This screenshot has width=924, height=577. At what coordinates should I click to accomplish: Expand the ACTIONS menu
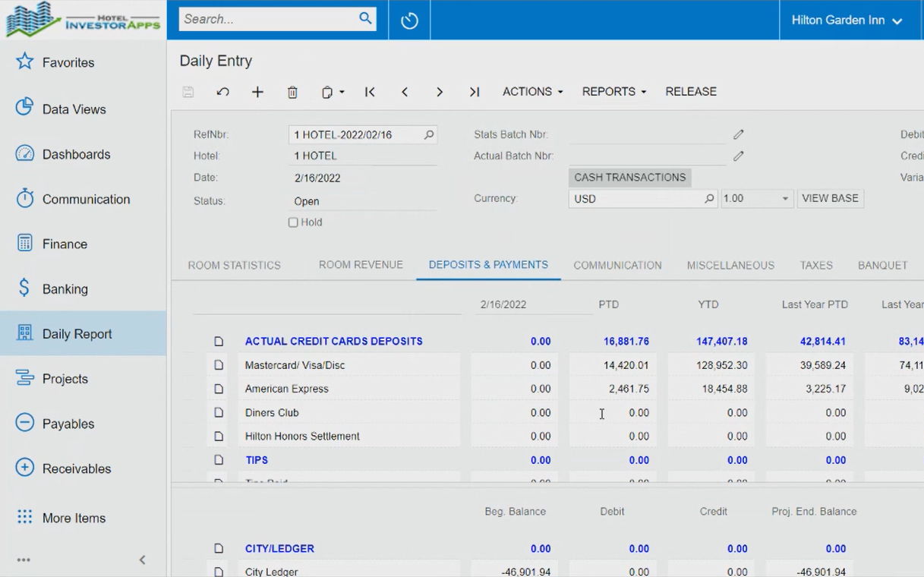click(532, 92)
